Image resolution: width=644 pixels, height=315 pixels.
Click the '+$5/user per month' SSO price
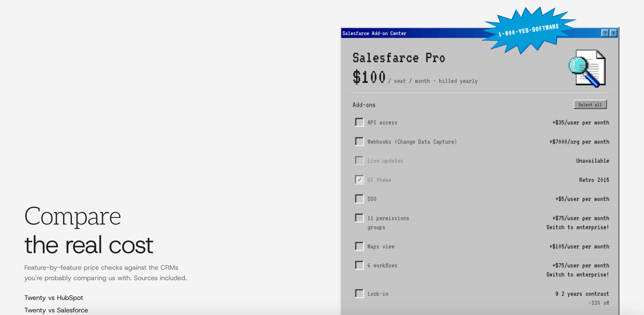(582, 199)
